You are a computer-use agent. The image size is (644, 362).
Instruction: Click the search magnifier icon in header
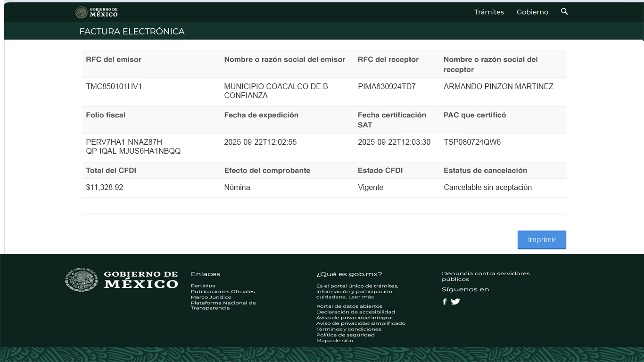coord(564,12)
